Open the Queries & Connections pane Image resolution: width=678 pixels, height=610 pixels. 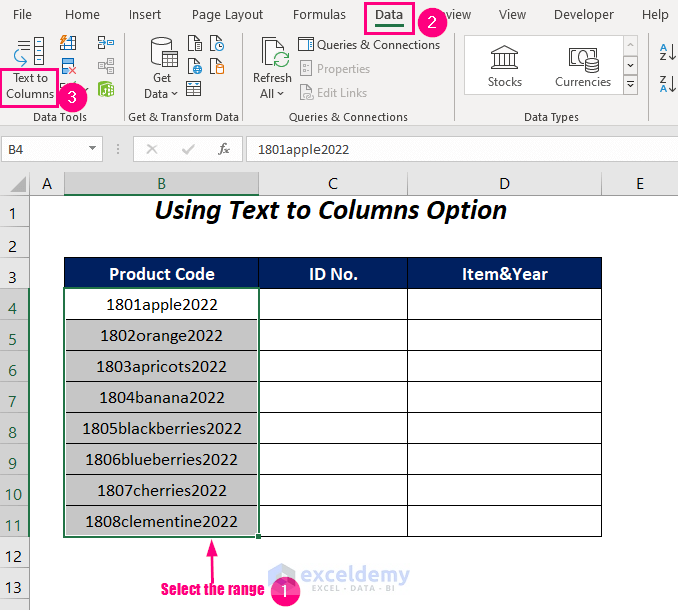[369, 45]
